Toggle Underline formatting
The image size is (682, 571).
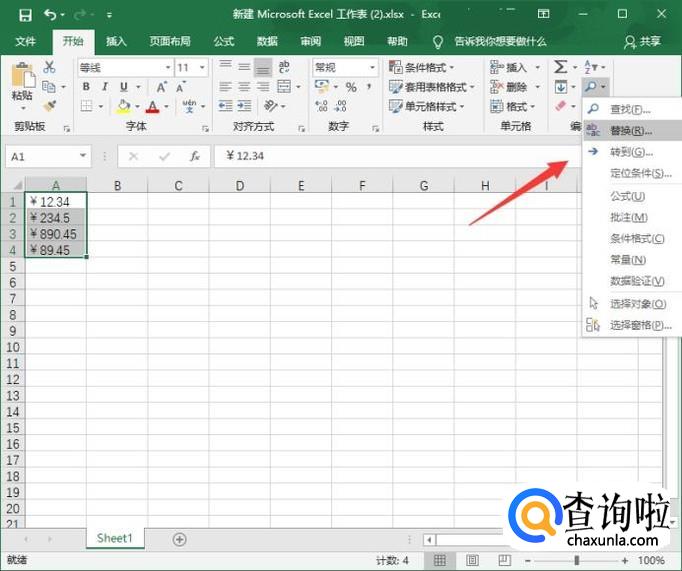pos(124,87)
